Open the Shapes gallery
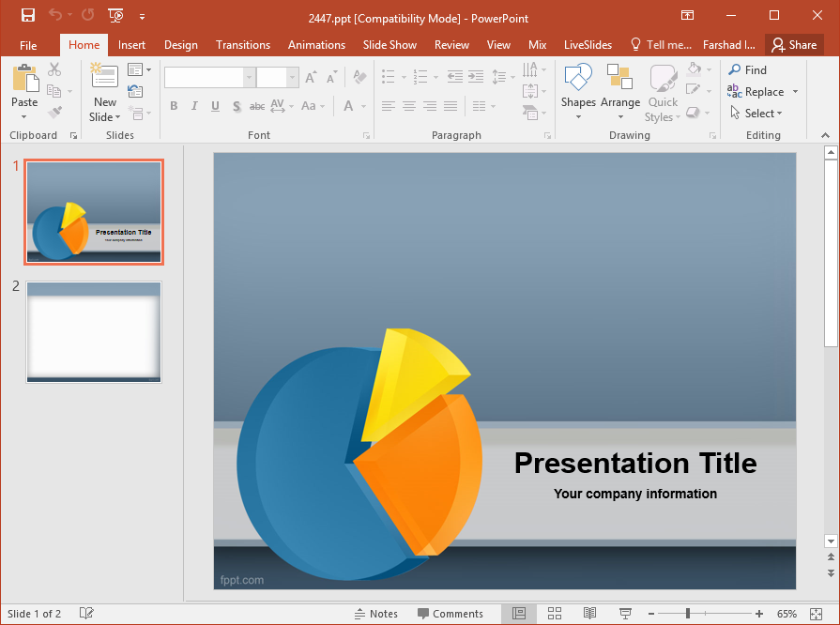 [578, 92]
